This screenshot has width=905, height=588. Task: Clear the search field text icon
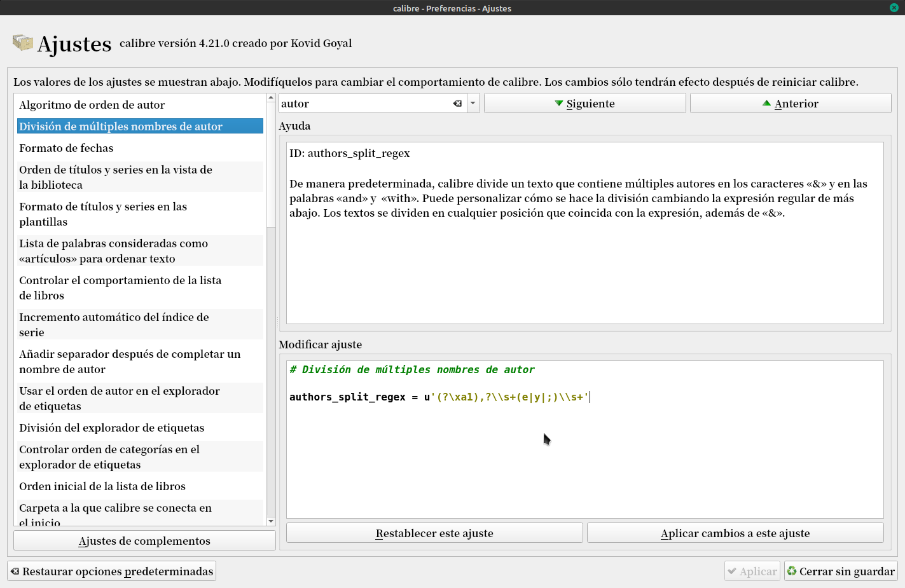(457, 104)
